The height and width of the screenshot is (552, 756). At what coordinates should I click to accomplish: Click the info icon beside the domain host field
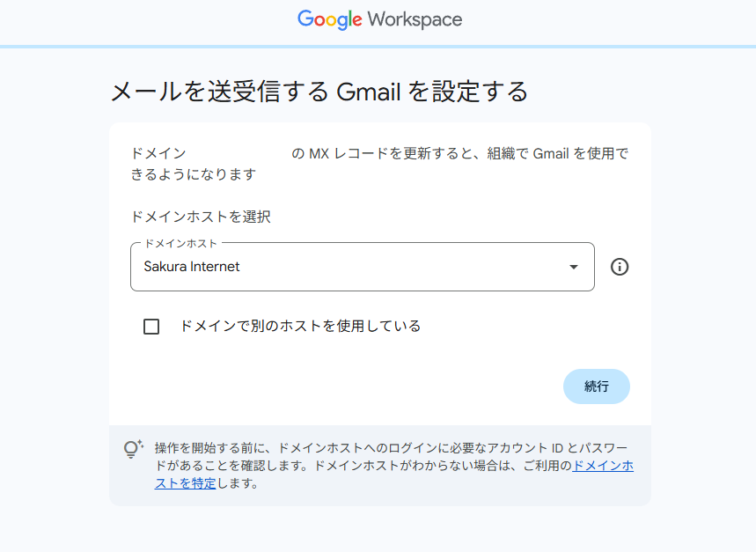[x=620, y=267]
